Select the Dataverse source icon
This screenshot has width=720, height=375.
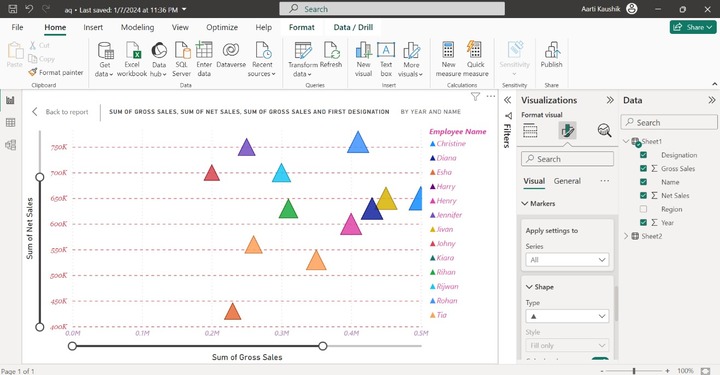pos(231,55)
